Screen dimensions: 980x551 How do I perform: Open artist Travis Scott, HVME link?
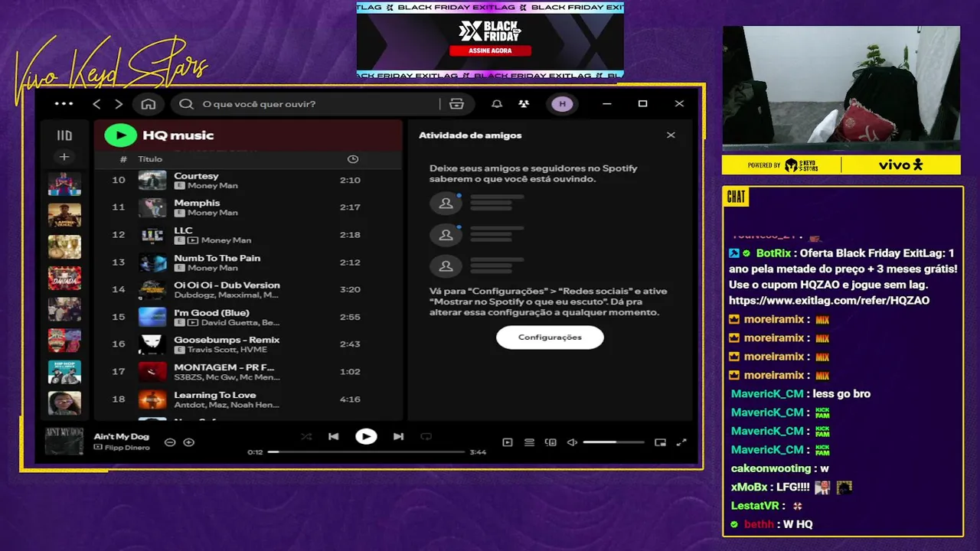[226, 349]
